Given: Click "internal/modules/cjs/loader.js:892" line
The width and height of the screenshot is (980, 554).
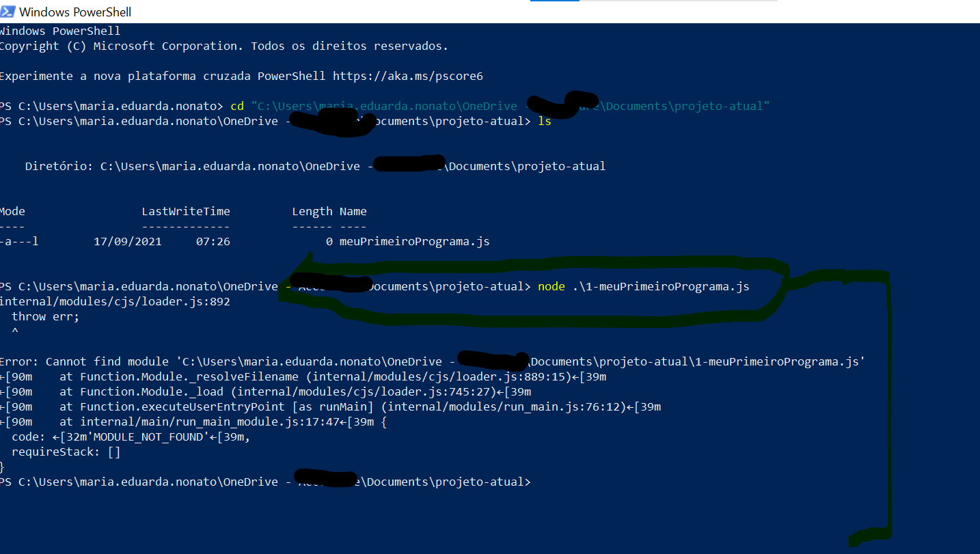Looking at the screenshot, I should coord(115,302).
